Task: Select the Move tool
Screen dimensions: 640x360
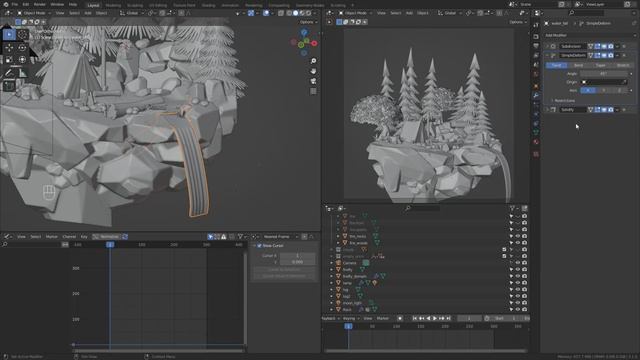Action: (9, 48)
